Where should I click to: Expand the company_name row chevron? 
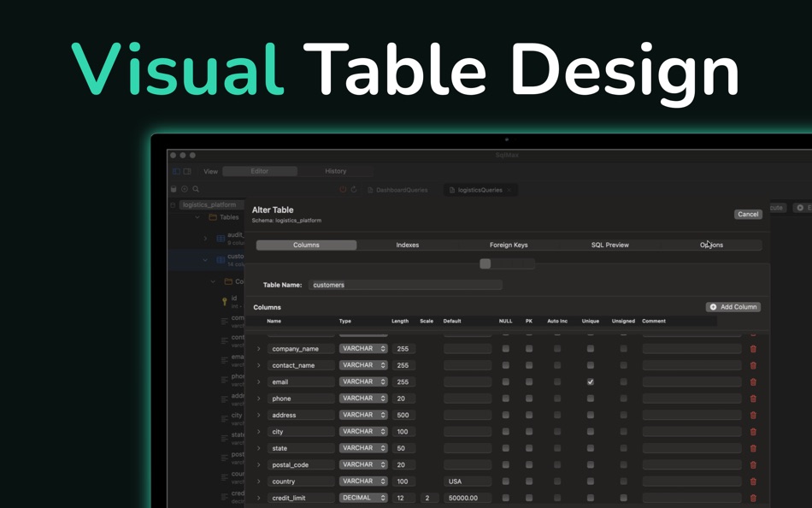[258, 349]
